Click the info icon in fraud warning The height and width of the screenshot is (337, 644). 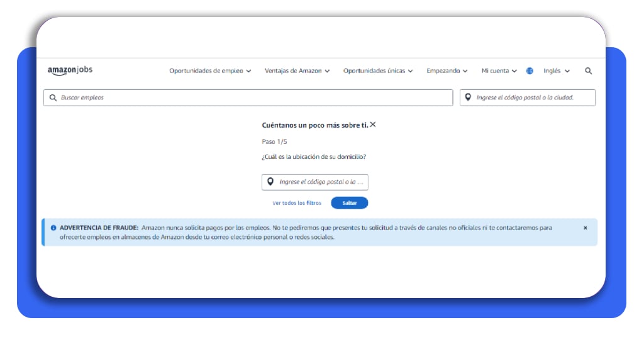[x=53, y=228]
